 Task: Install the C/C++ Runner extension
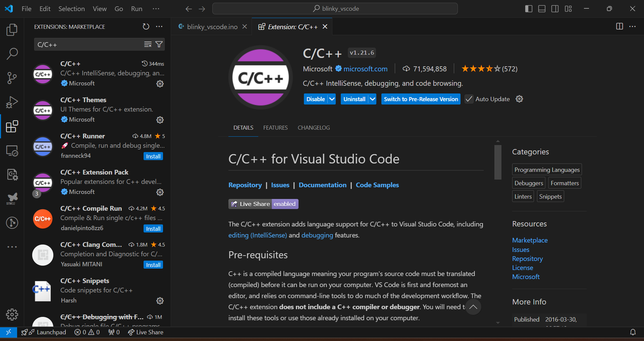point(153,156)
